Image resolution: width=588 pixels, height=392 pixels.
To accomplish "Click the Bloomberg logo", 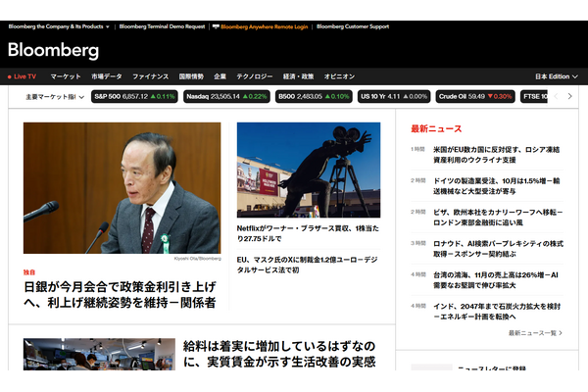I will point(53,50).
